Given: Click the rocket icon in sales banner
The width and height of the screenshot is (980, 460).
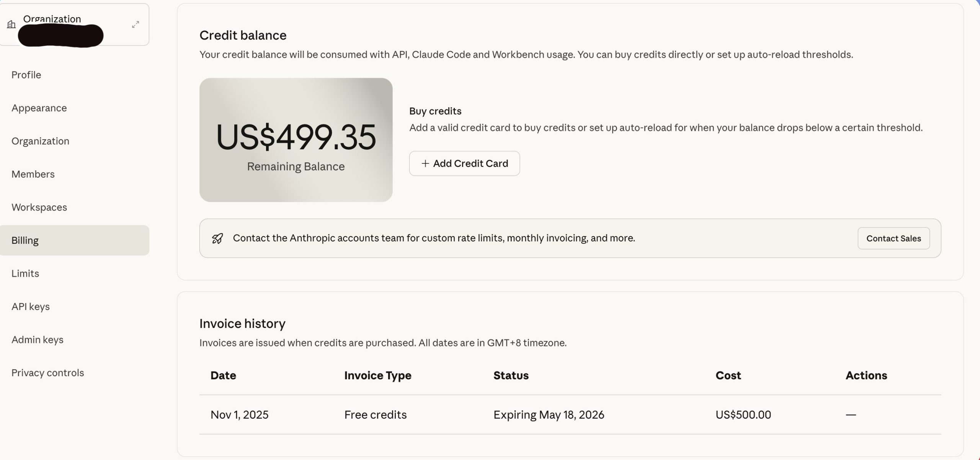Looking at the screenshot, I should click(217, 238).
